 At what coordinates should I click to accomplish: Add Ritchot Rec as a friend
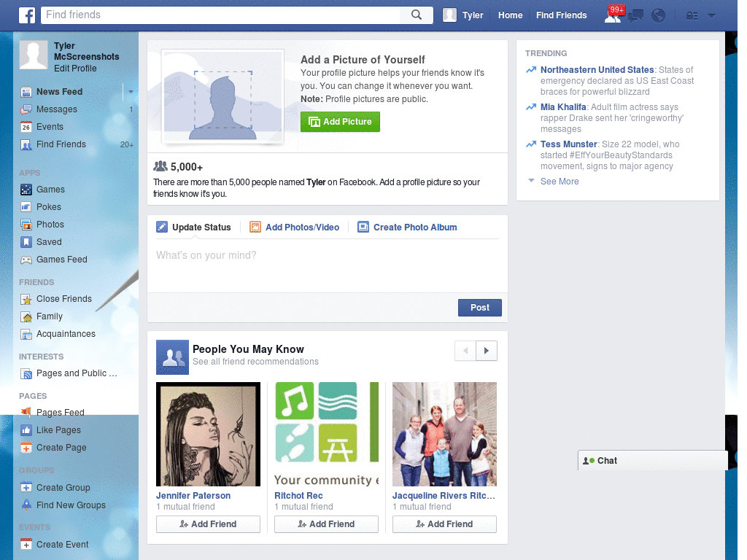tap(326, 524)
